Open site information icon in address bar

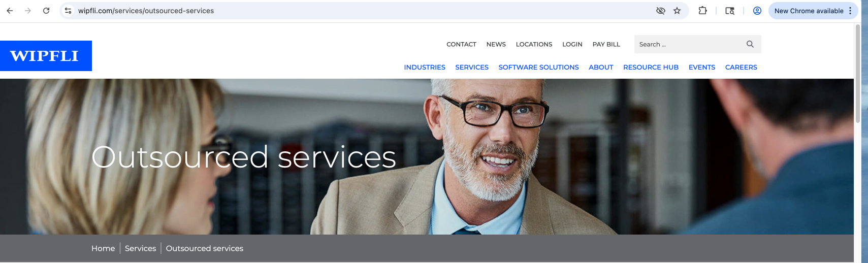tap(68, 11)
